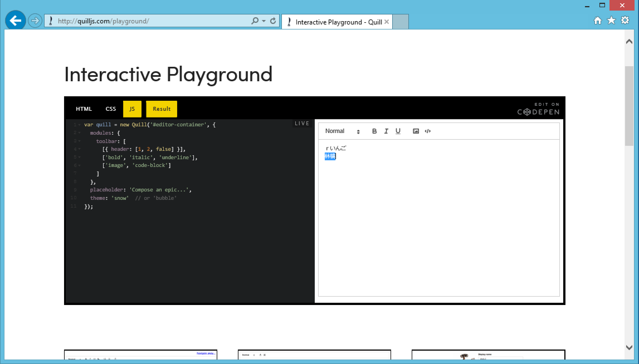The image size is (639, 364).
Task: Click the 'Compose an epic...' placeholder string
Action: pos(159,190)
